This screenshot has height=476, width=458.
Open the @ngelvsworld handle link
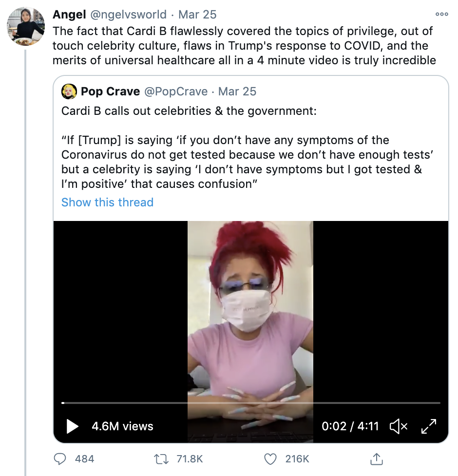coord(129,15)
